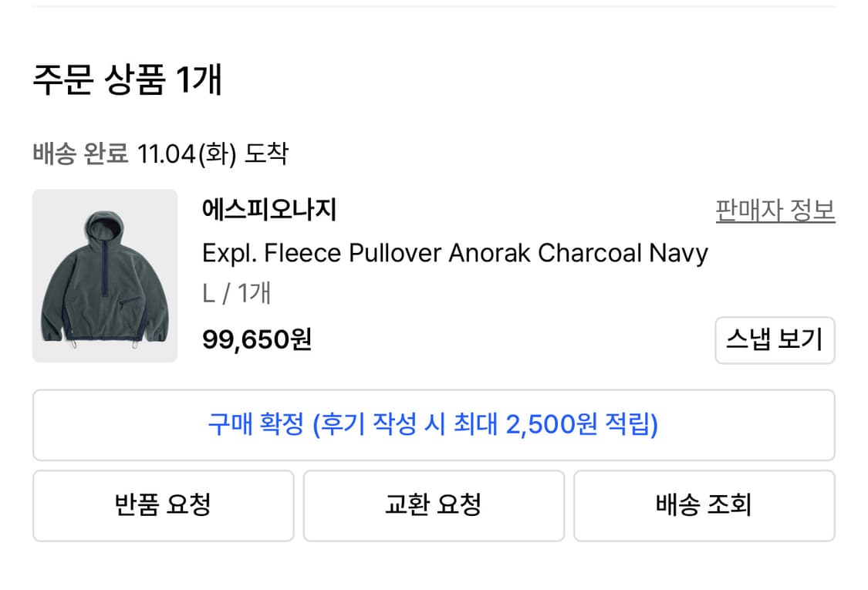This screenshot has height=590, width=868.
Task: Click the 99,650원 price text
Action: [x=256, y=339]
